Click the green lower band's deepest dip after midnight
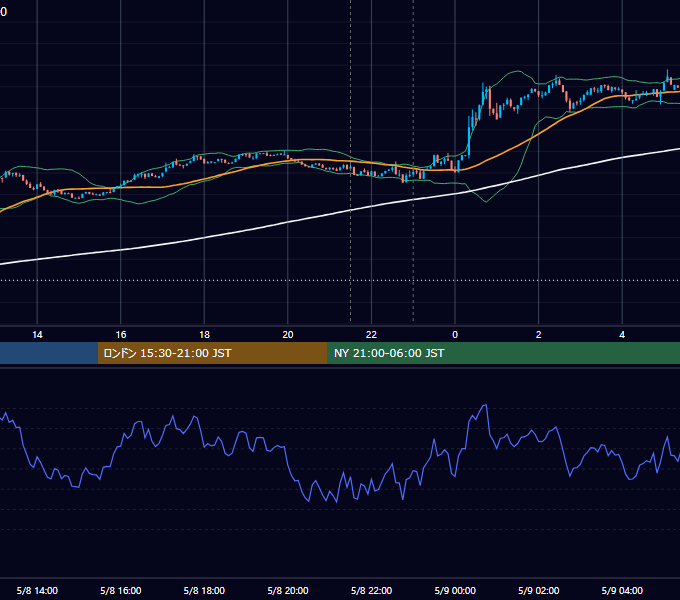 click(x=486, y=202)
